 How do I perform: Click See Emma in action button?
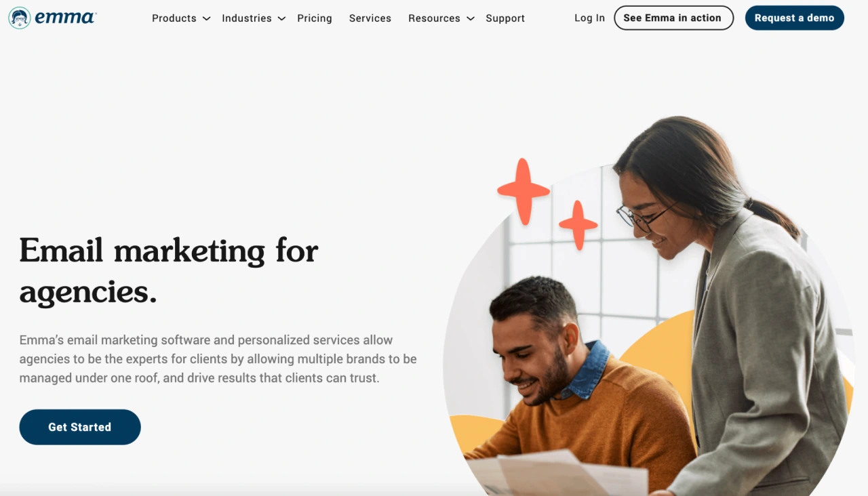673,18
